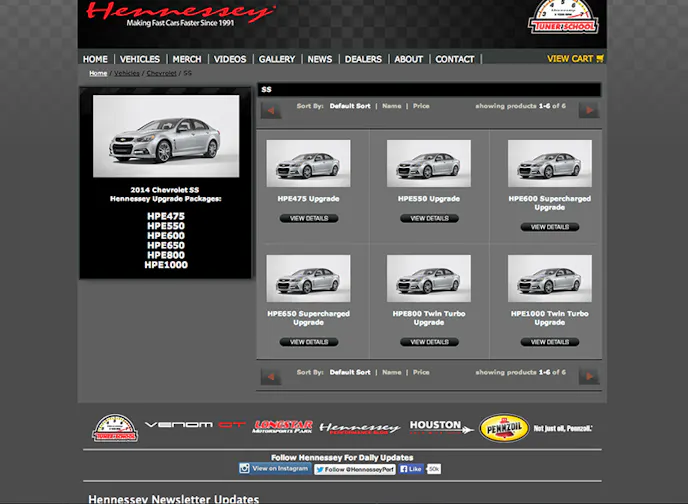The image size is (688, 504).
Task: Sort products by Name in top bar
Action: 391,106
